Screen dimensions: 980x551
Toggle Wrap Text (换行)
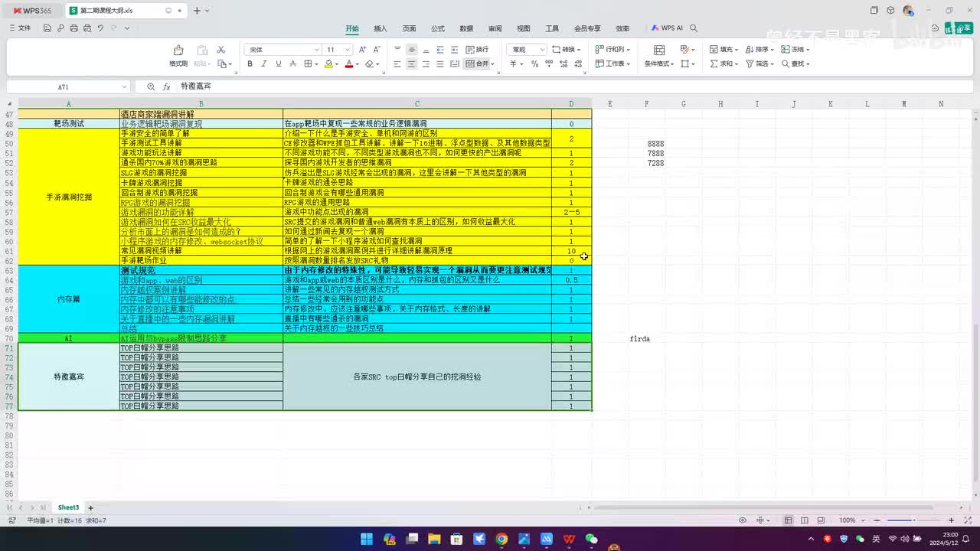(476, 50)
